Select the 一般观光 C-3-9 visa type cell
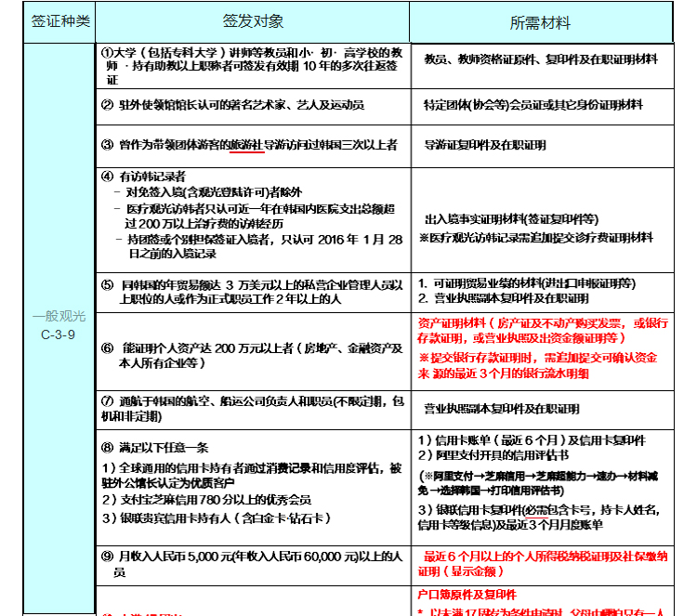Image resolution: width=697 pixels, height=616 pixels. coord(58,324)
